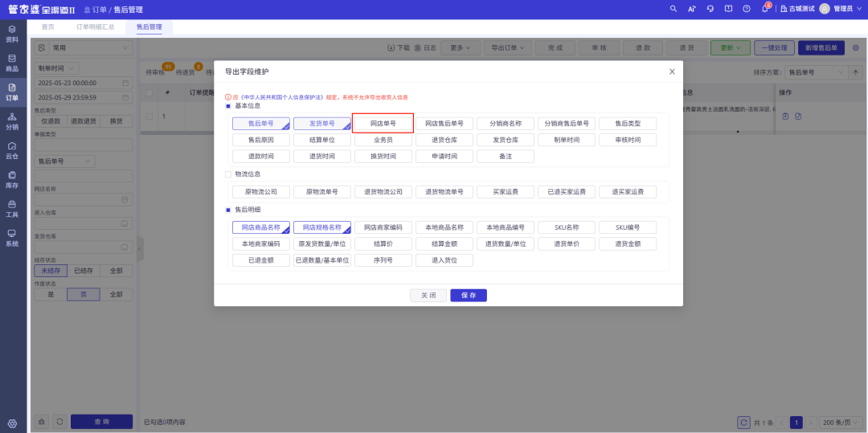This screenshot has width=868, height=433.
Task: Open the notification bell
Action: pos(765,8)
